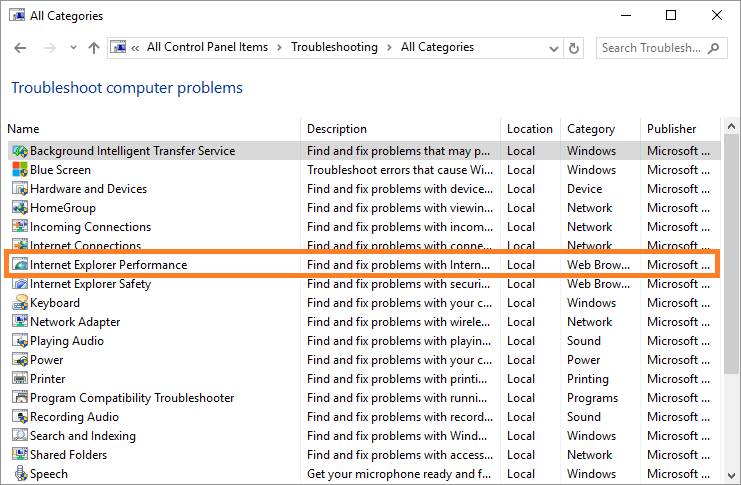This screenshot has height=485, width=741.
Task: Open the Blue Screen troubleshooter
Action: [x=60, y=170]
